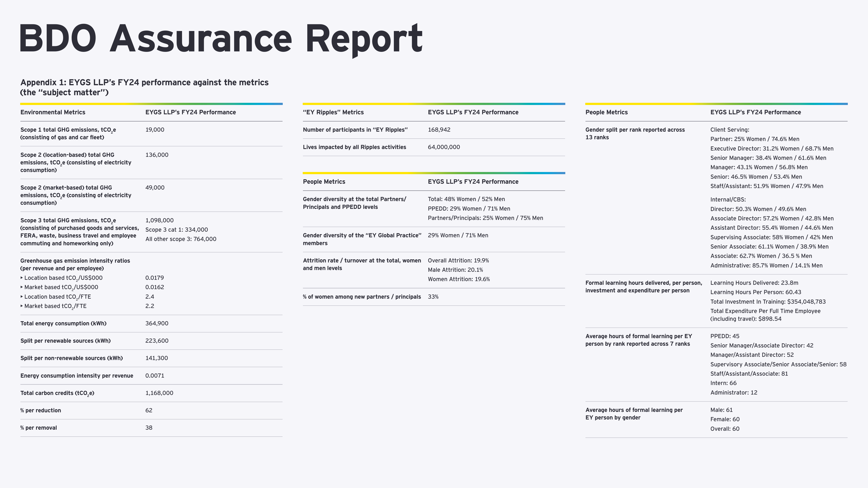The image size is (868, 488).
Task: Select the 'Appendix 1: EYGS LLP's FY24 performance' heading
Action: pyautogui.click(x=145, y=87)
